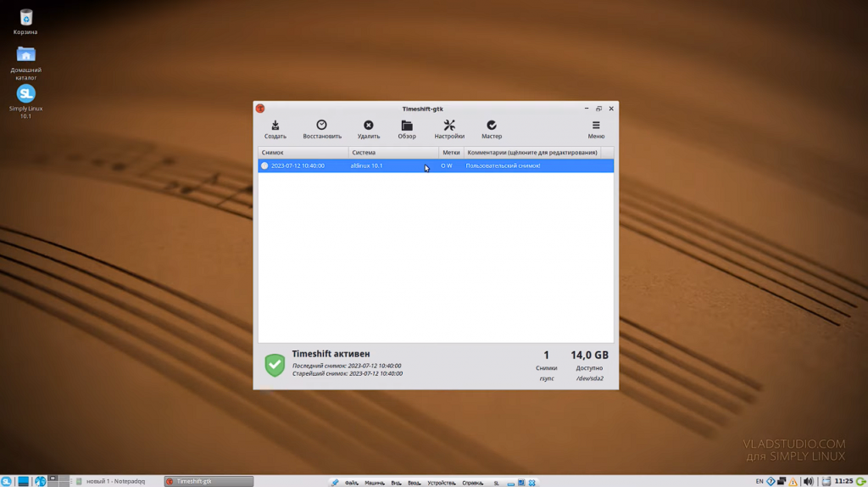Click the Timeshift активен status text
This screenshot has width=868, height=487.
click(x=331, y=354)
